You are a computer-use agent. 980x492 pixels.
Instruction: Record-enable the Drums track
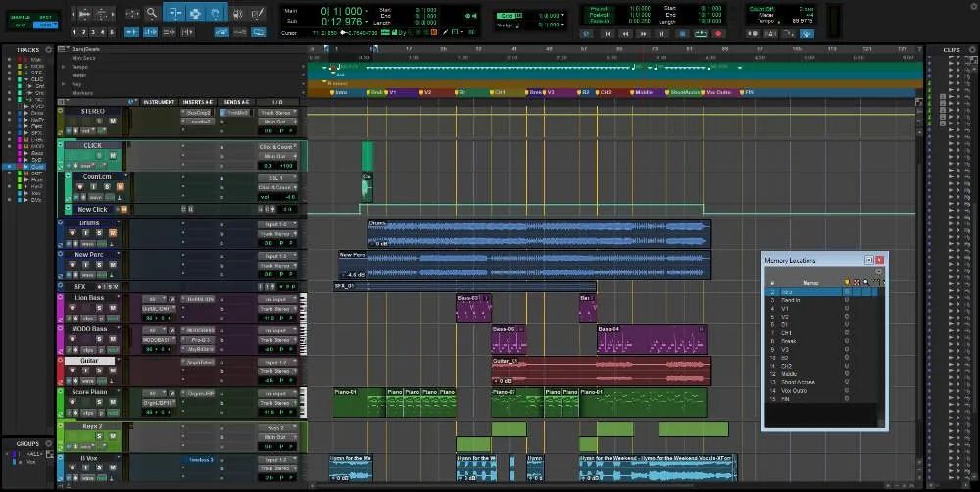[72, 233]
